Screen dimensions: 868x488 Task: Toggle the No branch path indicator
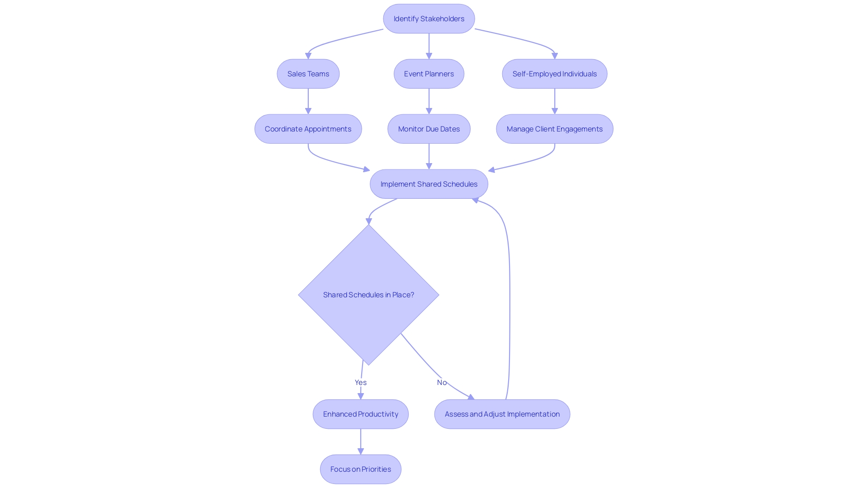click(x=442, y=382)
